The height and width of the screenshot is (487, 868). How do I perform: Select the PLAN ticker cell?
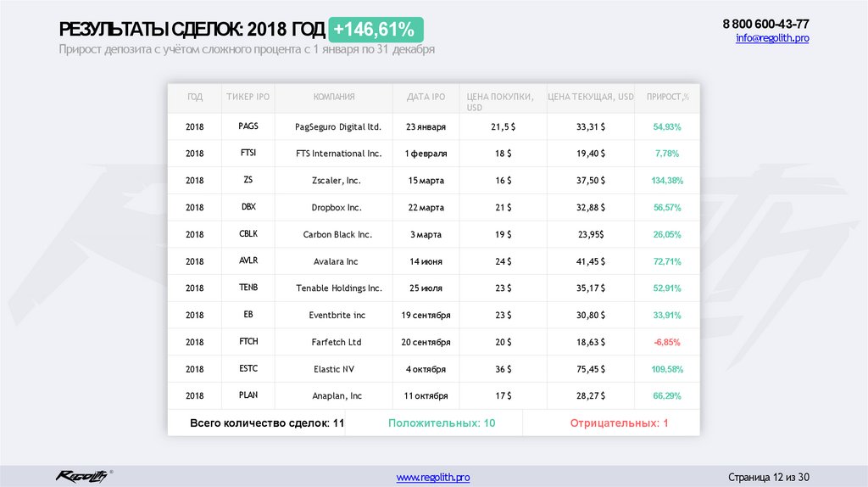click(248, 395)
